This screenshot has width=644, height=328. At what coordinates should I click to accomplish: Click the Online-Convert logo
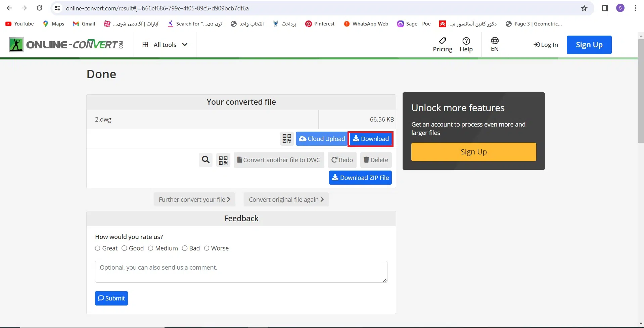click(x=66, y=45)
